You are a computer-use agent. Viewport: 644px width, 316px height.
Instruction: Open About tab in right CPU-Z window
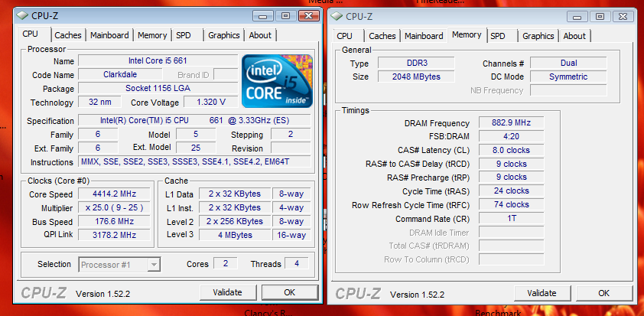pyautogui.click(x=574, y=36)
